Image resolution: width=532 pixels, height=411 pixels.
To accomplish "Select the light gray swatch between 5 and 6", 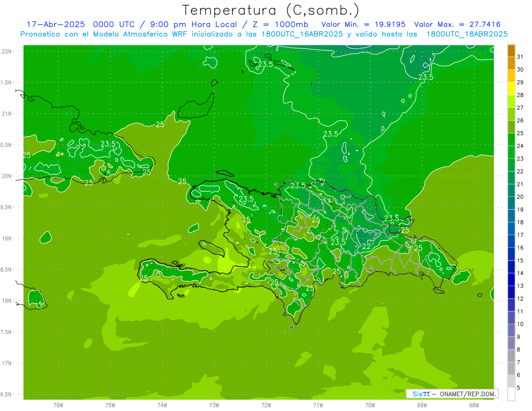I will (511, 381).
